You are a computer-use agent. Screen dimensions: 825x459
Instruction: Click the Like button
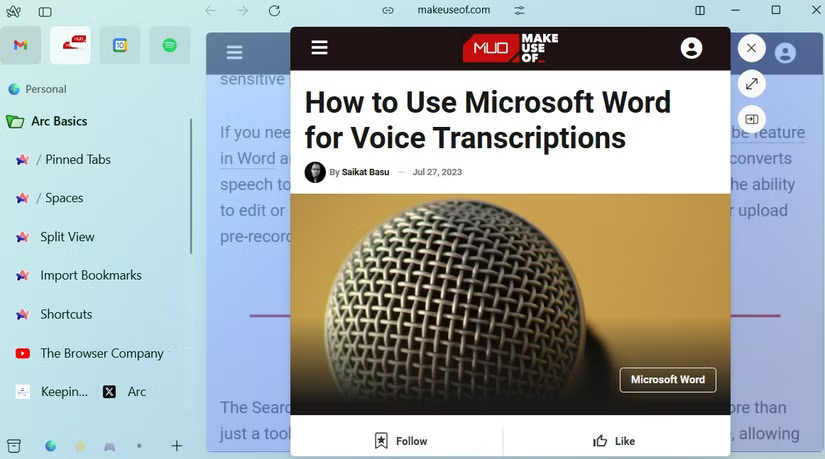point(614,441)
